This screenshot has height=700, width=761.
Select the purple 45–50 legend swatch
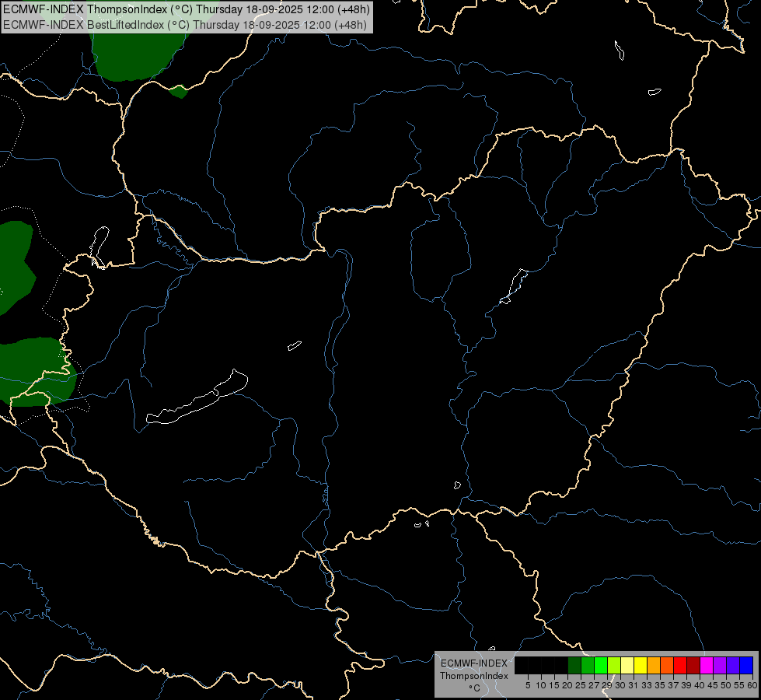click(720, 665)
